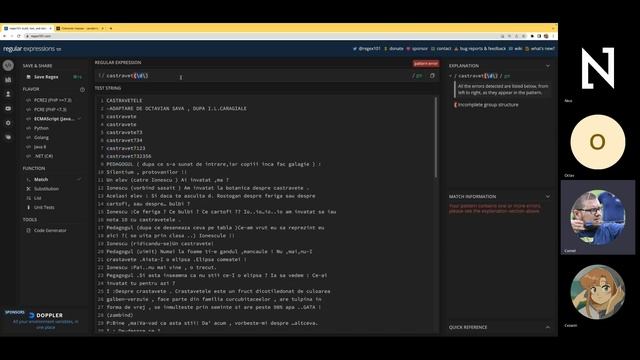Click the 'Incomplete group structure' error text
The height and width of the screenshot is (360, 640).
[488, 105]
